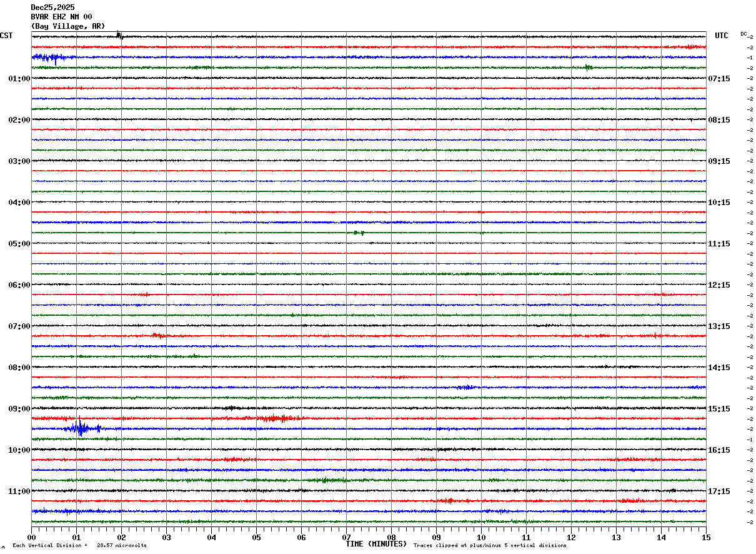
Task: Click the 09:00 CST hour label
Action: 19,409
